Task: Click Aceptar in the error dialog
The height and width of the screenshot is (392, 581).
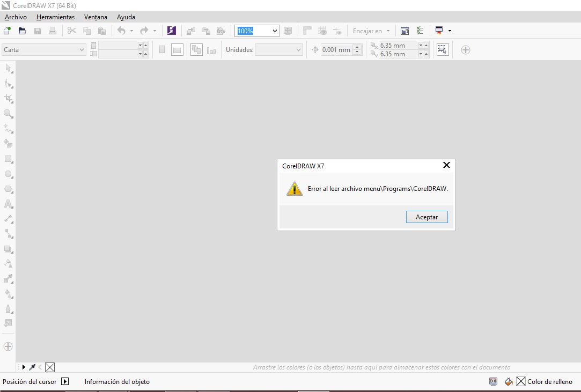Action: 427,217
